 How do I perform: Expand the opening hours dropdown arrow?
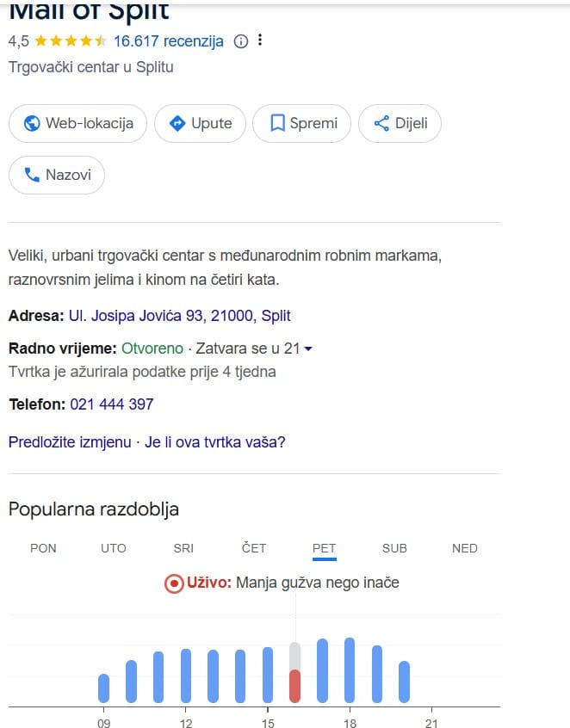307,349
